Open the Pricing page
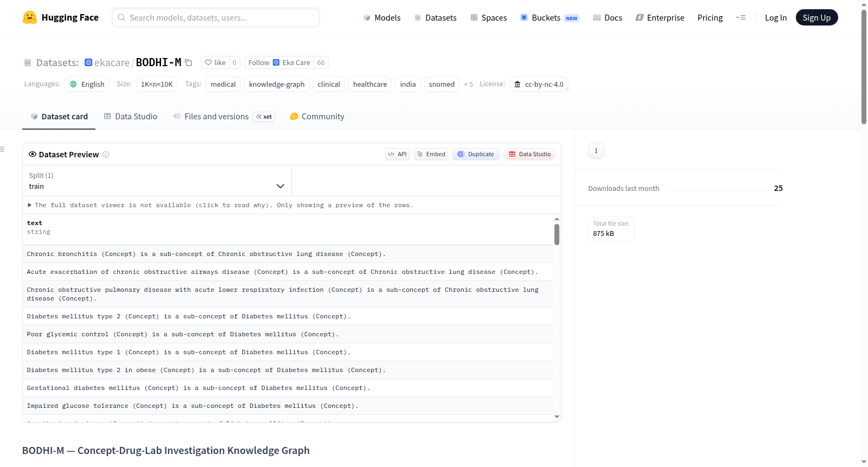868x467 pixels. tap(710, 17)
